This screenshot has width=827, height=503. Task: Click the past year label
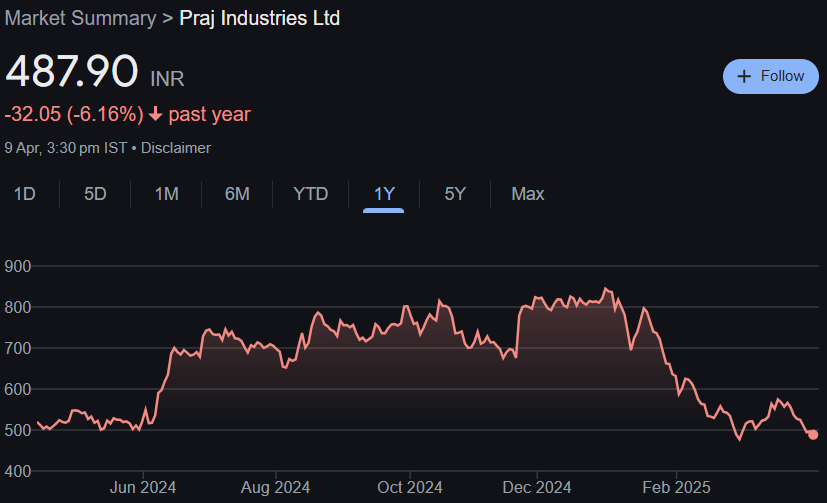(209, 114)
